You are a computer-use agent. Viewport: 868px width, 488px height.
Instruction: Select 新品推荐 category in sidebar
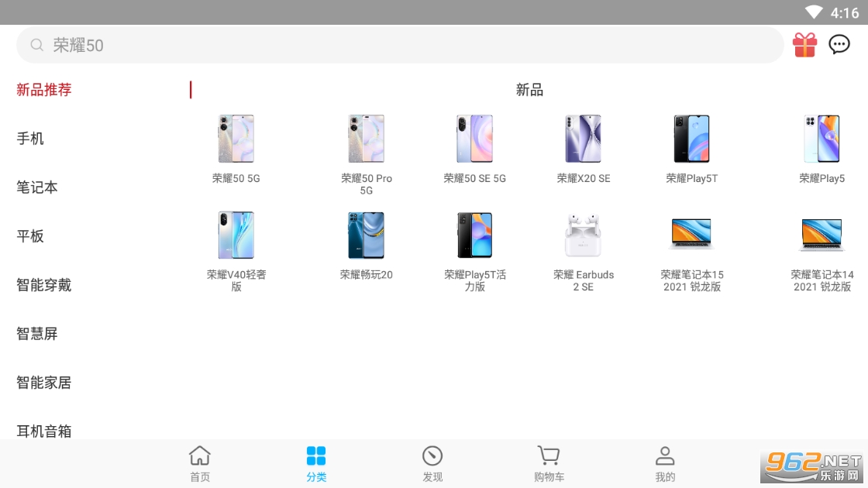pos(43,90)
